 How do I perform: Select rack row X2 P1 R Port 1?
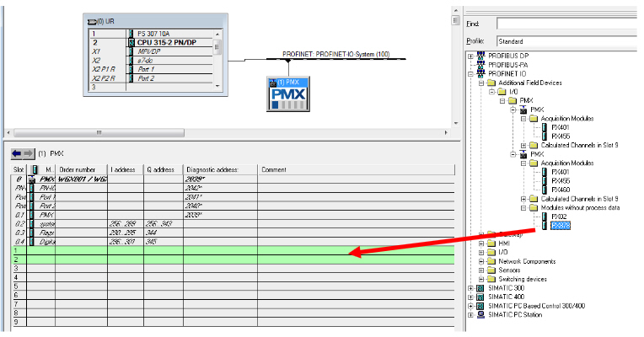[151, 69]
